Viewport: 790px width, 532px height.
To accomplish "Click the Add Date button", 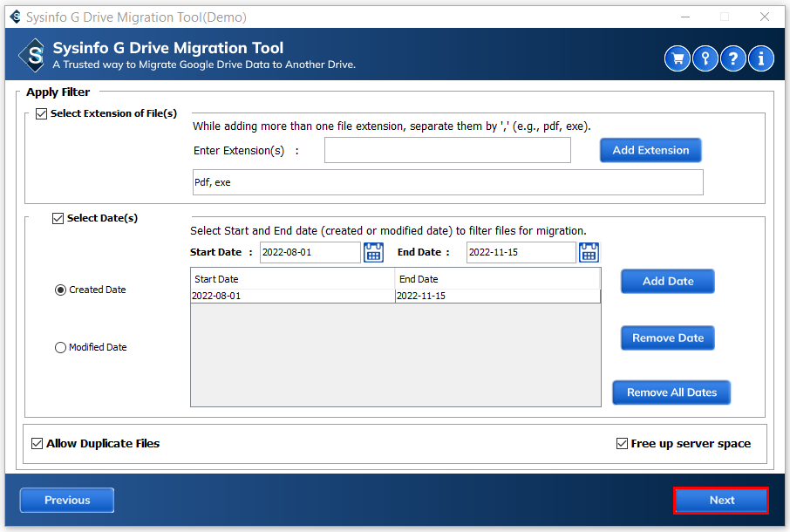I will (x=667, y=282).
